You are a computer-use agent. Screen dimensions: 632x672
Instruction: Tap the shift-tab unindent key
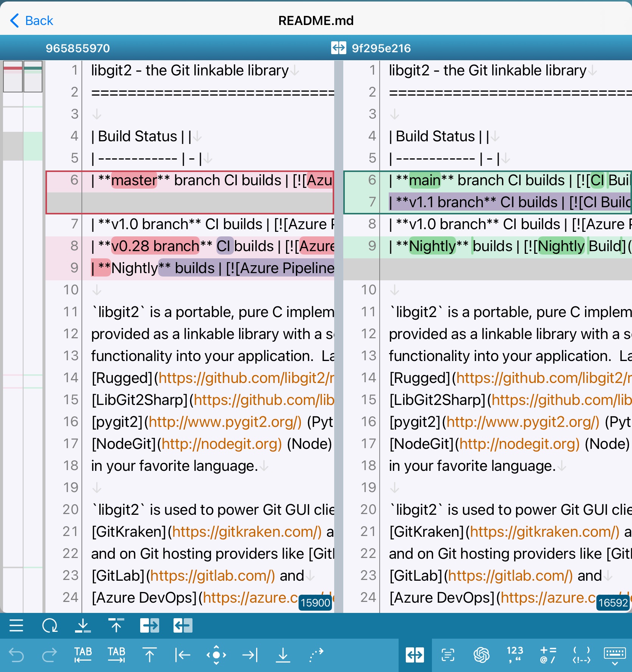pos(83,655)
